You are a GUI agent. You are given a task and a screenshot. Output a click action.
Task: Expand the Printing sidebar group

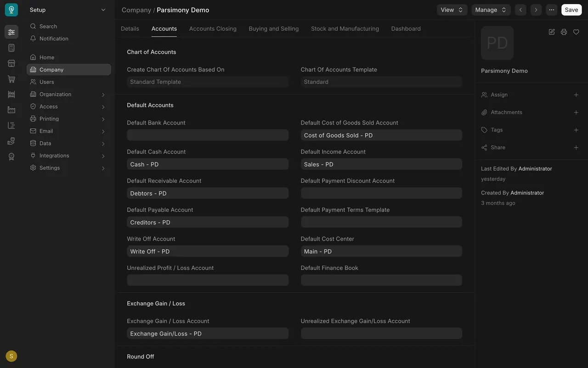103,119
